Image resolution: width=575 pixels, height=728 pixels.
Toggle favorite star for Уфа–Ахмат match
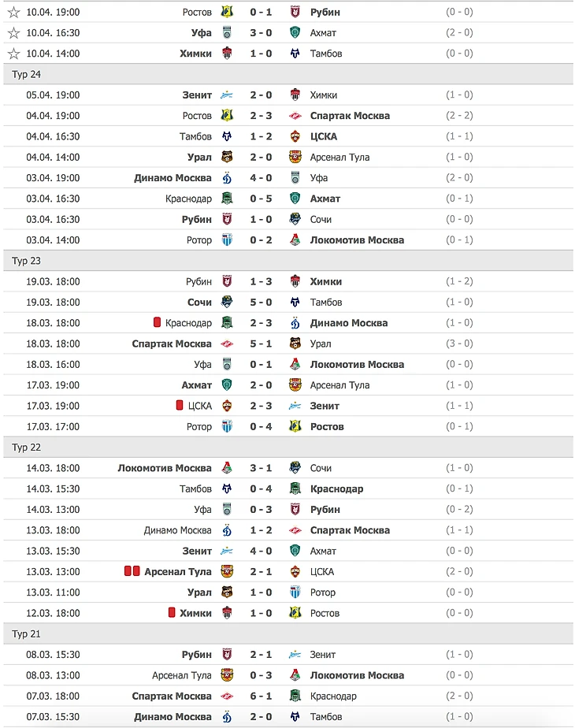coord(14,33)
